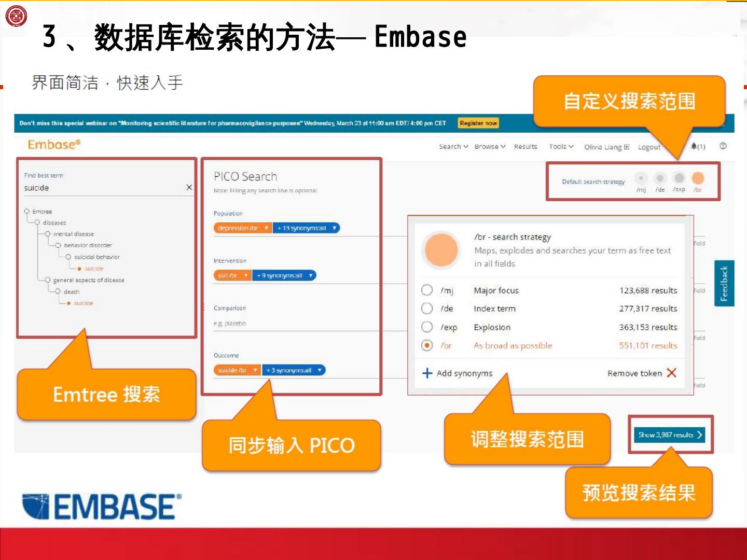Open the Olivia Liang account menu
Viewport: 747px width, 560px height.
[x=606, y=147]
